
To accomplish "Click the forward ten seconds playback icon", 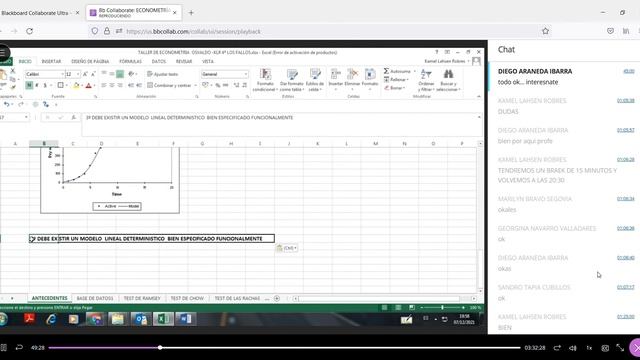I will 557,348.
